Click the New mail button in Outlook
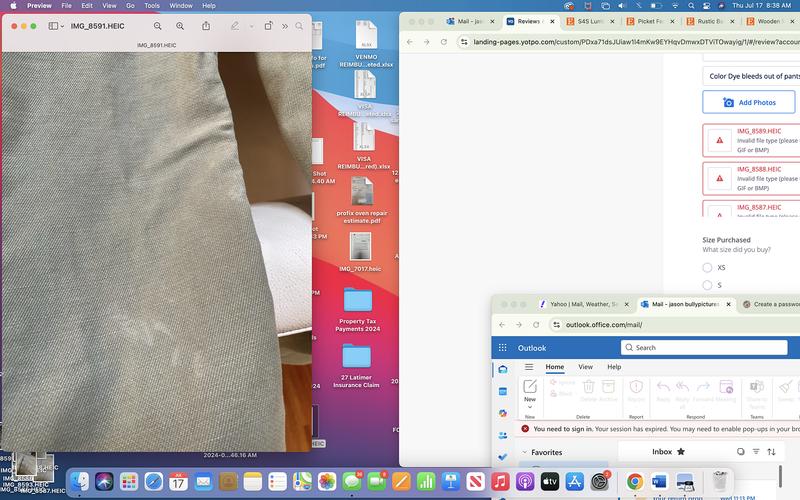This screenshot has height=500, width=800. pos(530,390)
